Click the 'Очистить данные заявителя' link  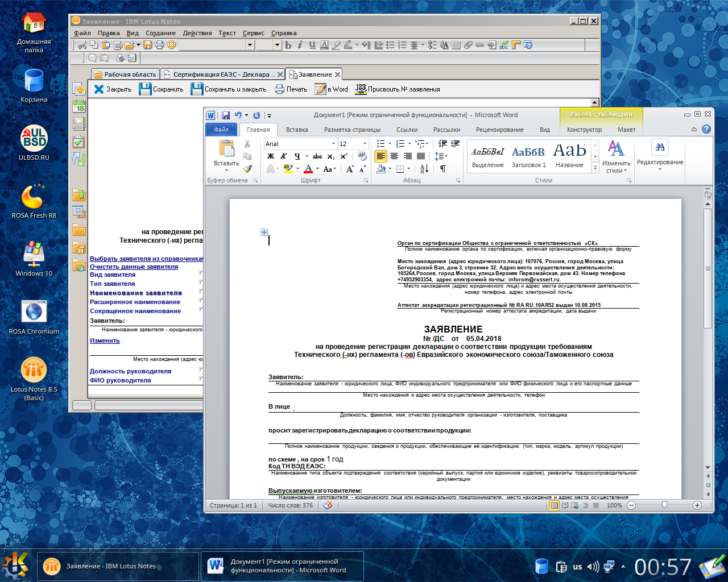click(134, 267)
